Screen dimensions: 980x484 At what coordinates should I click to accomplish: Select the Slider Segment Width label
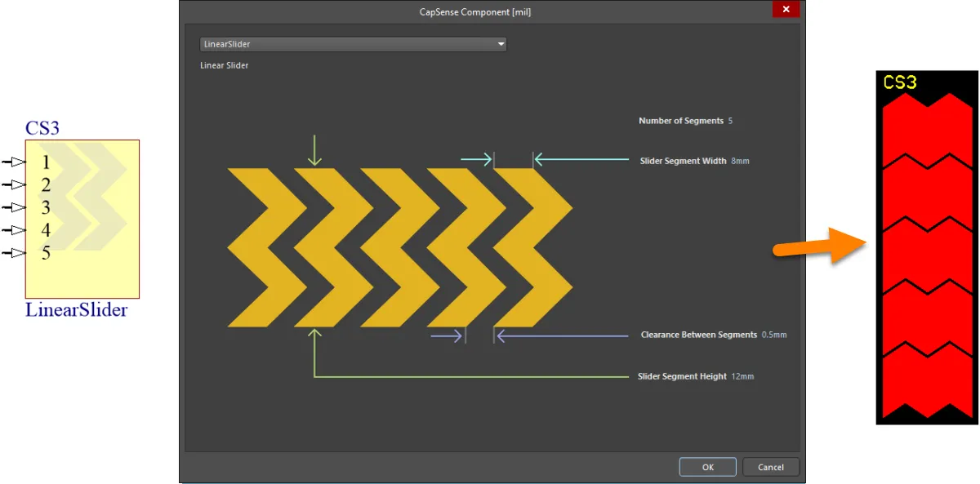click(x=683, y=161)
